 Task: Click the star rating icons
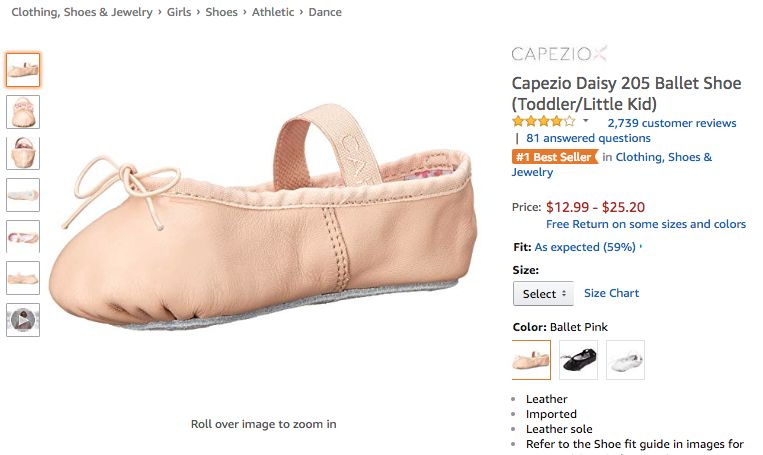click(x=543, y=122)
